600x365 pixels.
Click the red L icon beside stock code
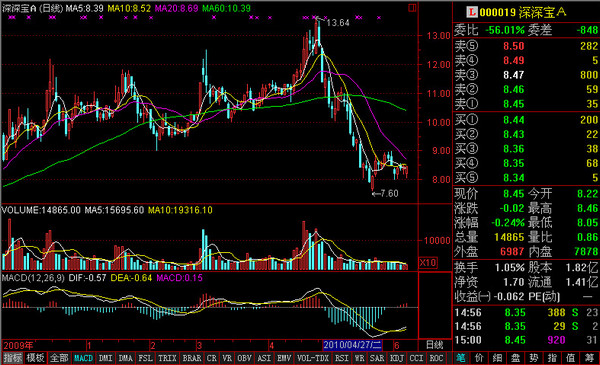(472, 12)
